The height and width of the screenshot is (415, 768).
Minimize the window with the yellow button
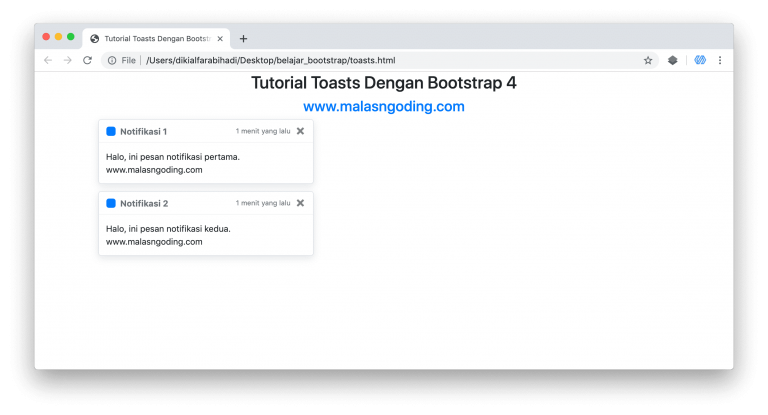point(58,37)
